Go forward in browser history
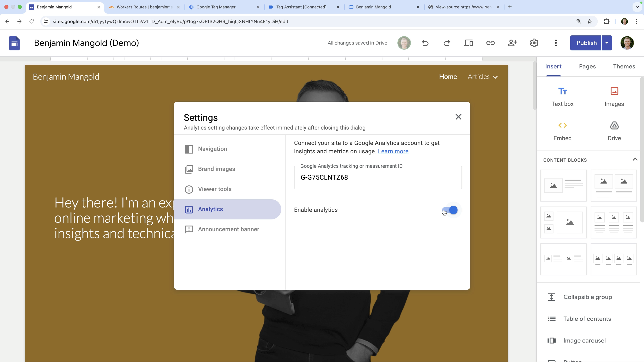 click(19, 21)
